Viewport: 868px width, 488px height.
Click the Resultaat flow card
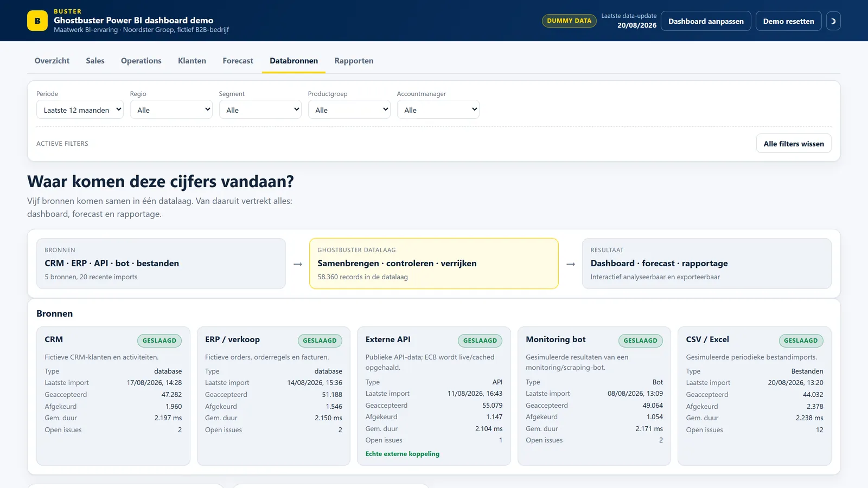tap(707, 264)
